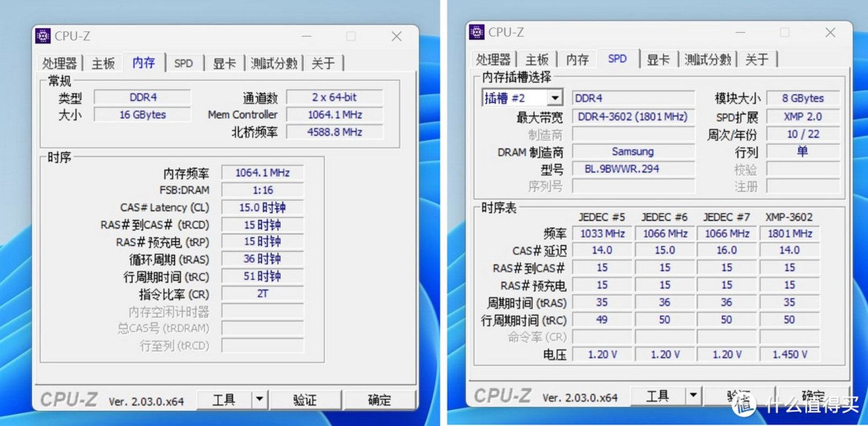
Task: Open 主板 tab in left CPU-Z window
Action: [x=103, y=63]
